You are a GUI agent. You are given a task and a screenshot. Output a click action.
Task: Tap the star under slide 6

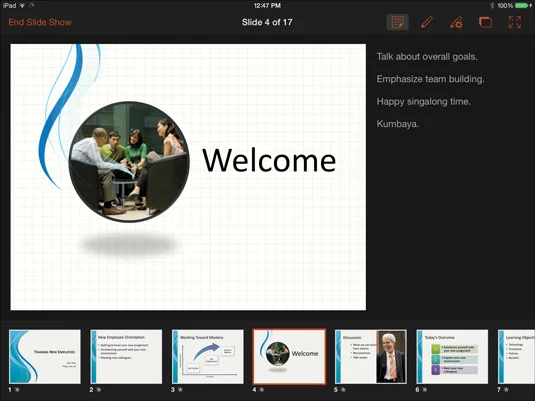click(425, 389)
